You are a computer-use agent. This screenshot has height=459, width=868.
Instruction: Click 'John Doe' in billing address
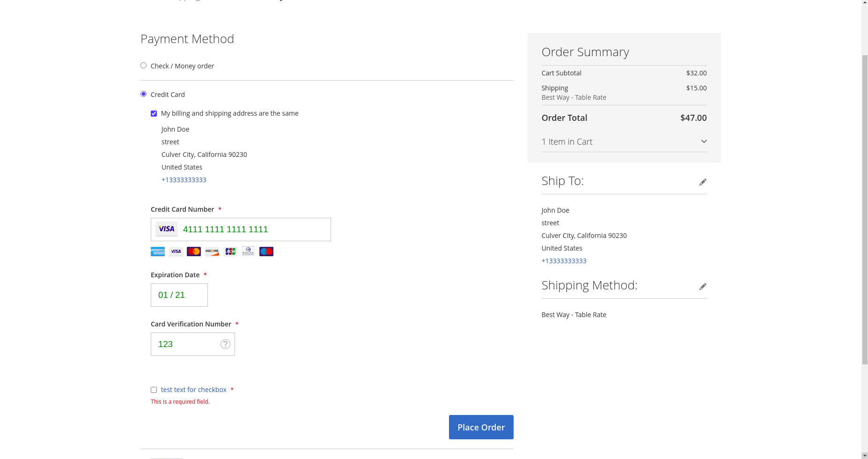pyautogui.click(x=176, y=129)
